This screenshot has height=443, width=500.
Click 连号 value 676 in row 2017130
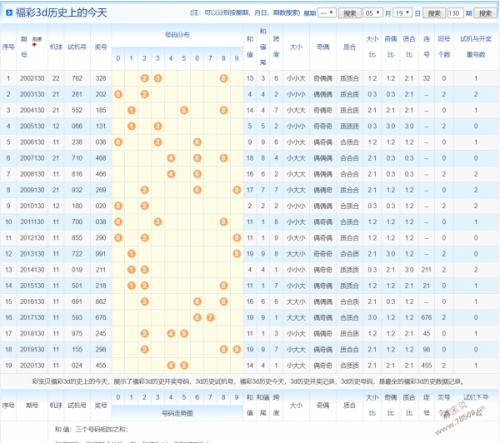click(426, 317)
